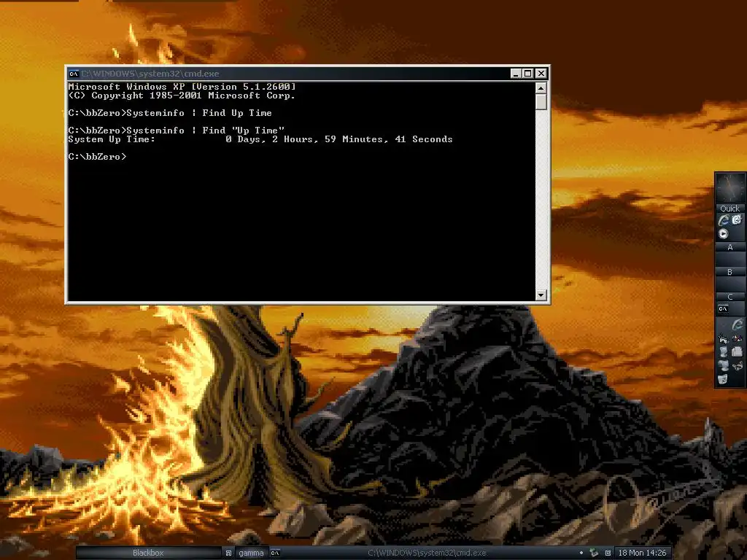
Task: Switch to workspace A in the side bar
Action: click(x=729, y=247)
